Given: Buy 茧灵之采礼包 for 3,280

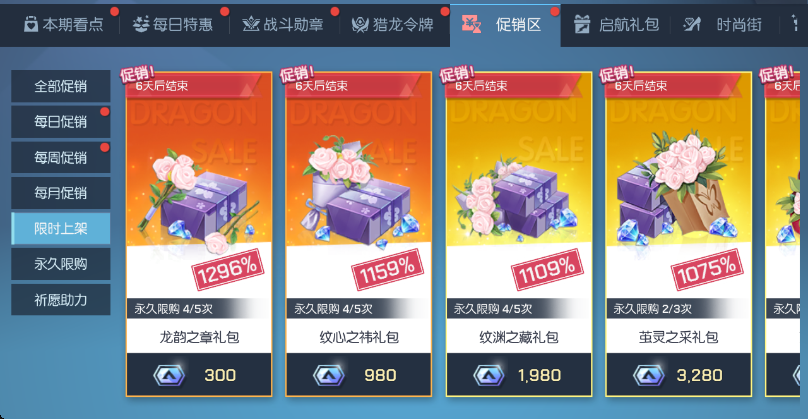Looking at the screenshot, I should [x=679, y=375].
